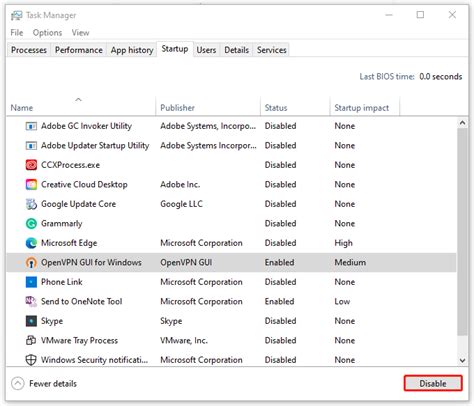Open the Options menu
This screenshot has height=406, width=474.
click(47, 33)
